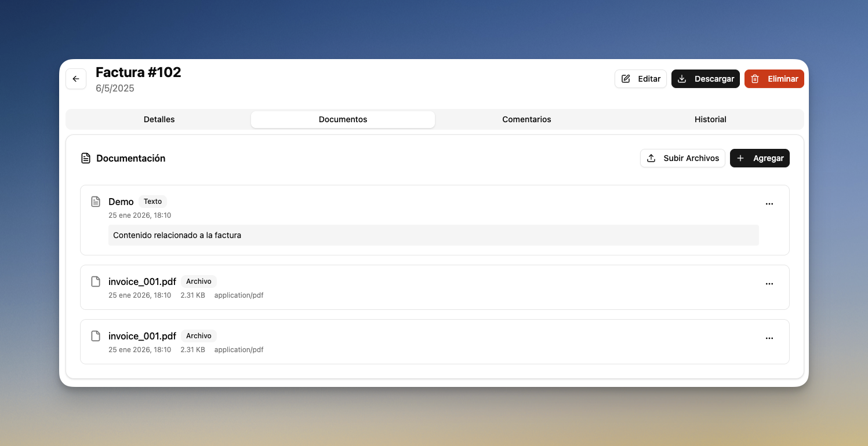
Task: Click the upload icon in Subir Archivos
Action: tap(652, 158)
